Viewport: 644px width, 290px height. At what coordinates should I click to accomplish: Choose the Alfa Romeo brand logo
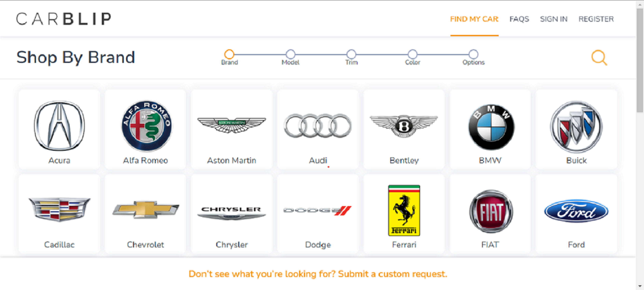(x=146, y=126)
